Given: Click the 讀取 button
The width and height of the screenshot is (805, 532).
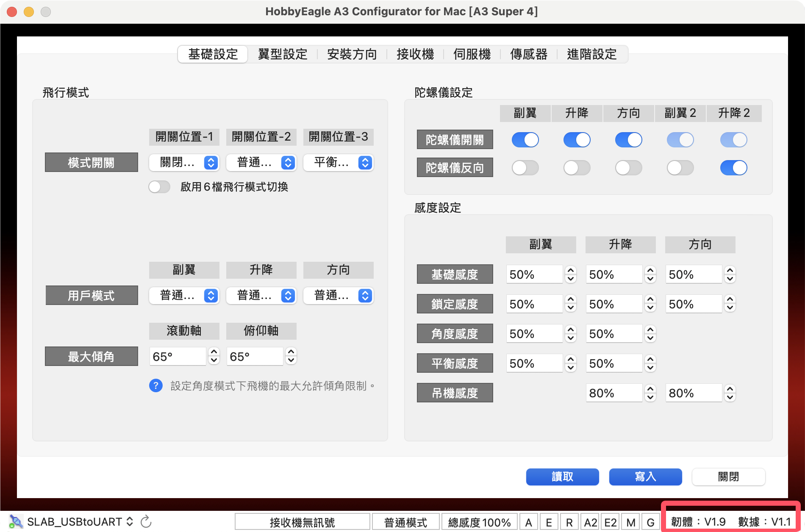Looking at the screenshot, I should (x=562, y=477).
